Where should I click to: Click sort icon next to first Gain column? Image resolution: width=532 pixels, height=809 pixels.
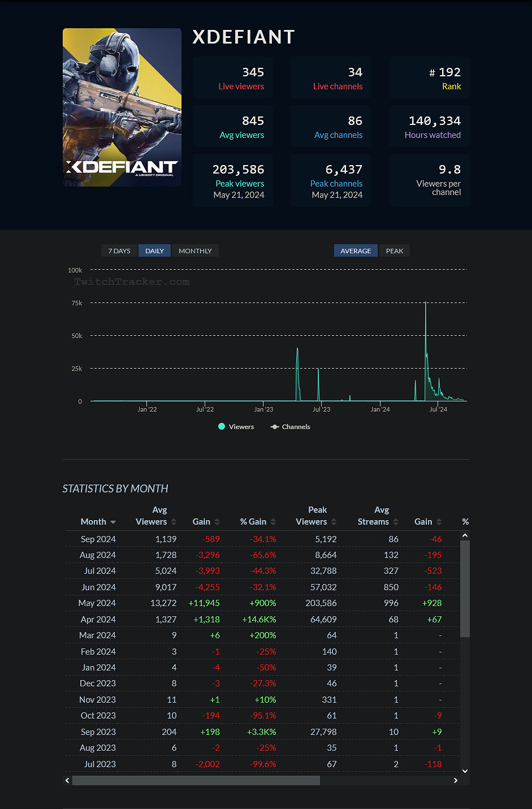point(217,522)
